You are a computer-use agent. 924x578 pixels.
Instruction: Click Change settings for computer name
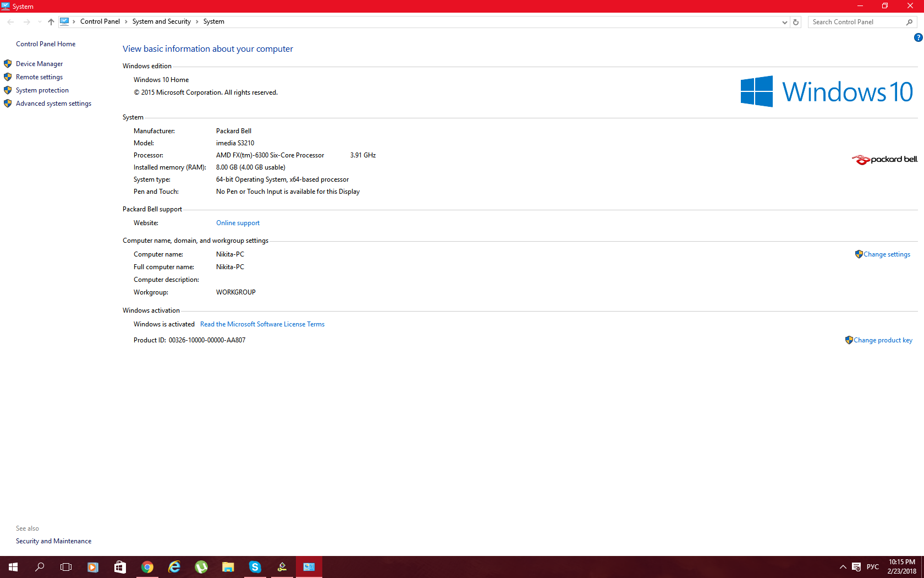pyautogui.click(x=887, y=254)
